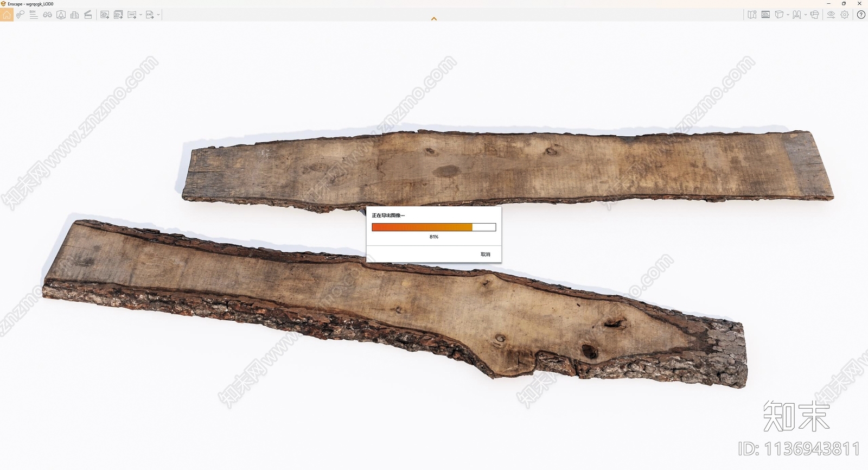Screen dimensions: 868x470
Task: Click the Enscape logo in title bar
Action: click(x=3, y=4)
